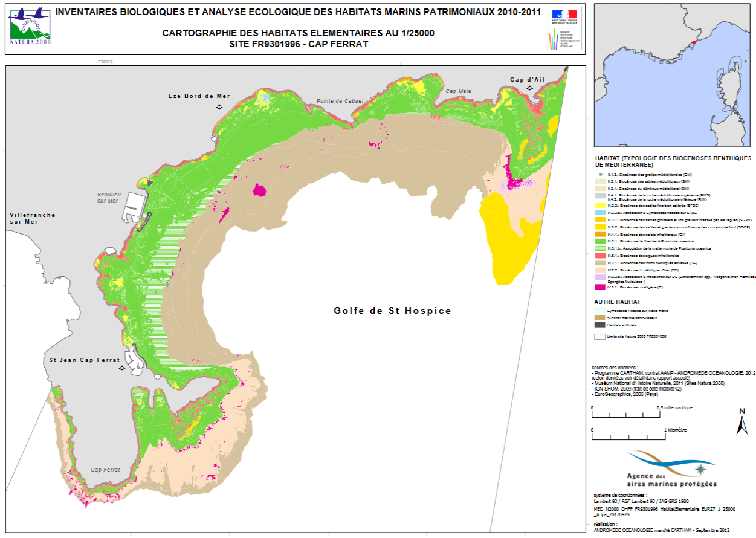Click the Natura 2000 logo
The width and height of the screenshot is (756, 538).
30,26
